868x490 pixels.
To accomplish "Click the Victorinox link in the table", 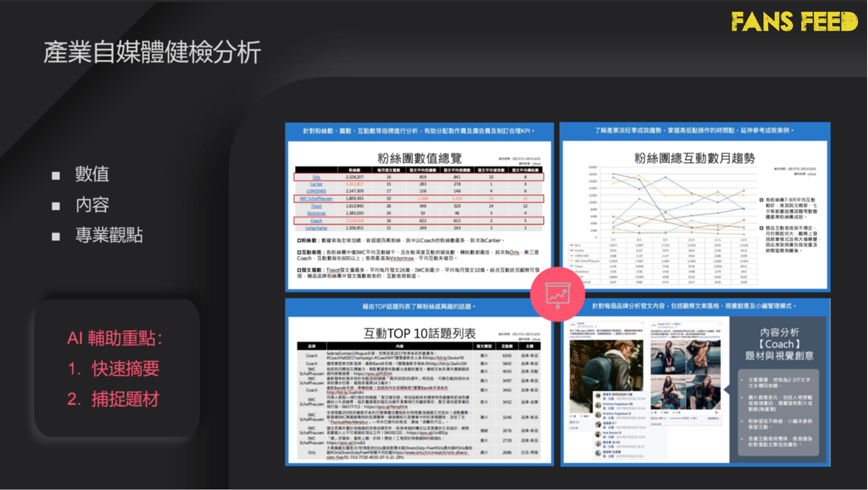I will pyautogui.click(x=316, y=213).
